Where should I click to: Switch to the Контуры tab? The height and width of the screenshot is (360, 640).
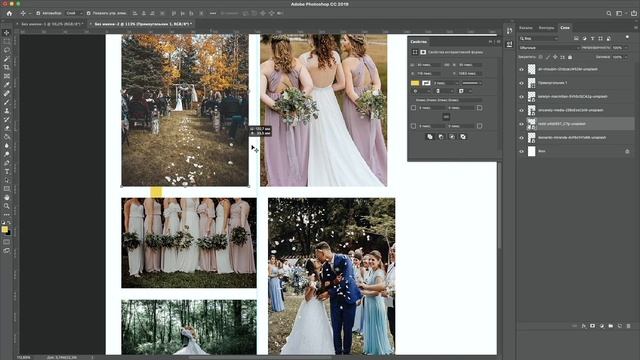(x=546, y=28)
